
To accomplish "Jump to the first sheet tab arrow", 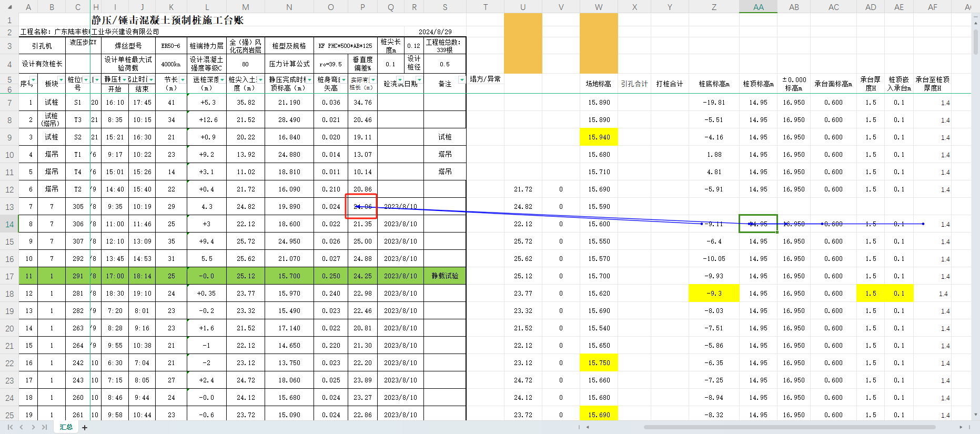I will (x=10, y=427).
